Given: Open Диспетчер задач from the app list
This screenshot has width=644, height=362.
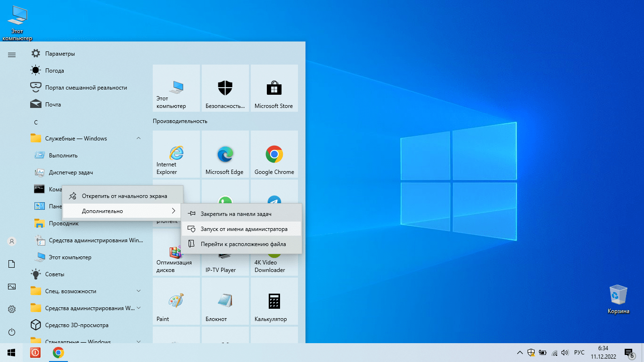Looking at the screenshot, I should 71,173.
